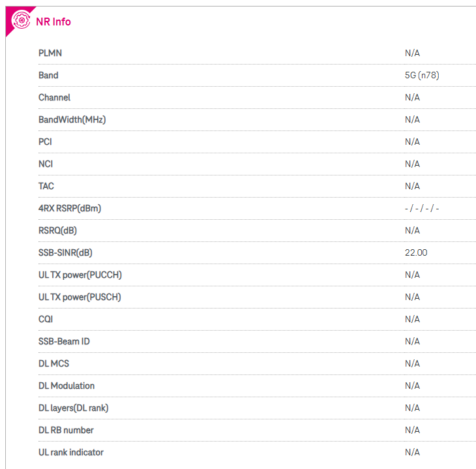Select the UL rank indicator label
Viewport: 476px width, 469px height.
(x=71, y=452)
